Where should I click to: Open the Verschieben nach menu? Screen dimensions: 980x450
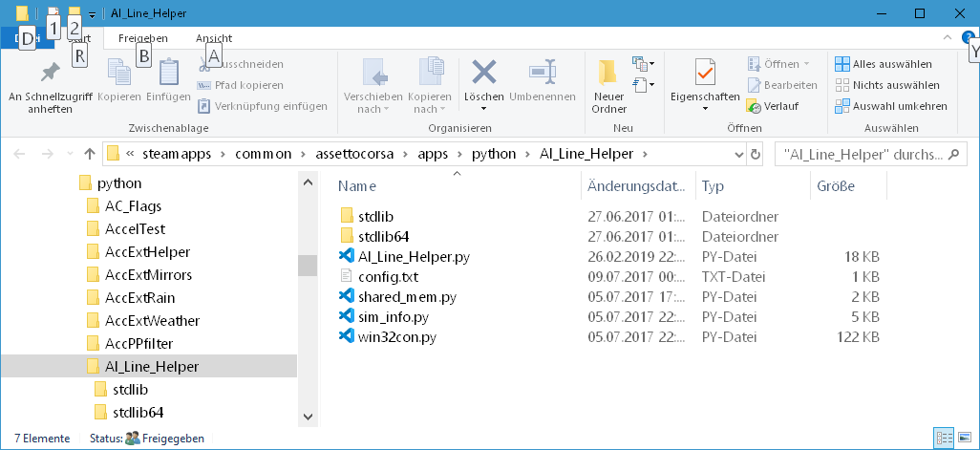(373, 86)
